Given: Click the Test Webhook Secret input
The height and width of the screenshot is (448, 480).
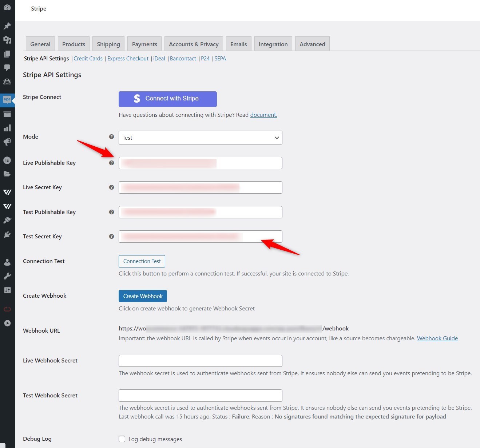Looking at the screenshot, I should (x=201, y=396).
